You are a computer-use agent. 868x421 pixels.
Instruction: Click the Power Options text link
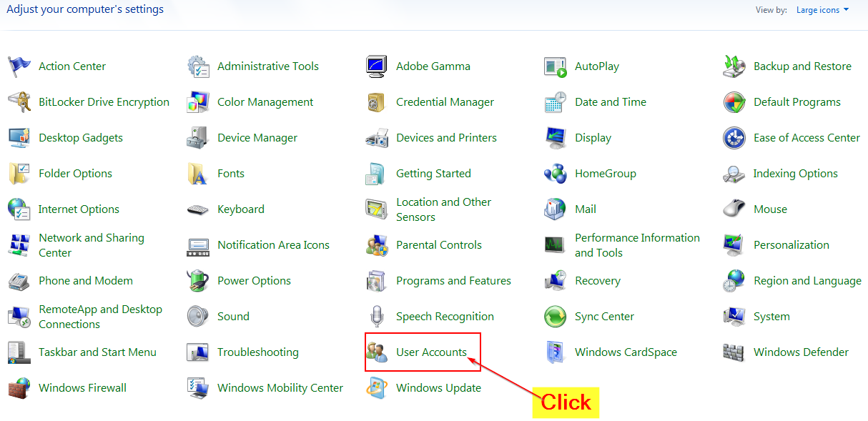[254, 281]
